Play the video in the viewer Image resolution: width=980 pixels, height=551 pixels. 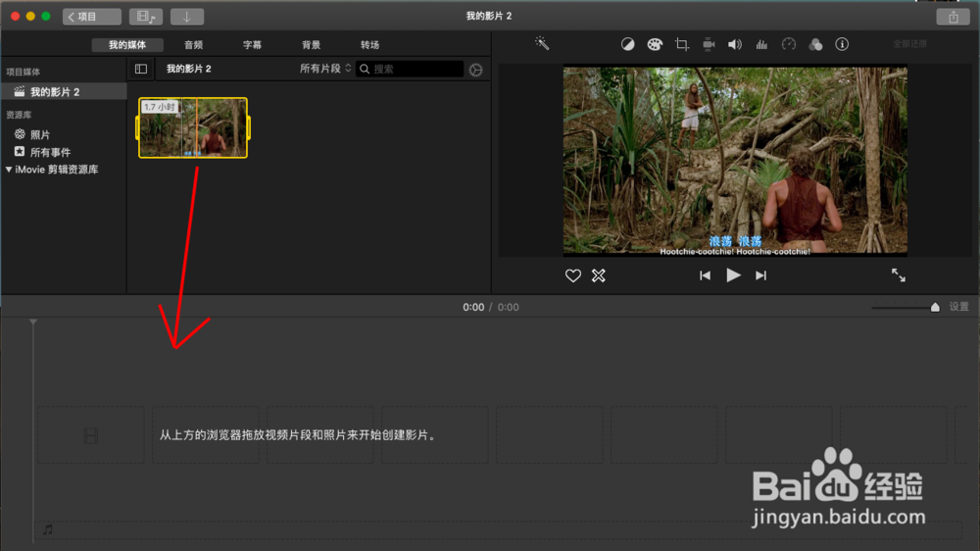point(733,275)
